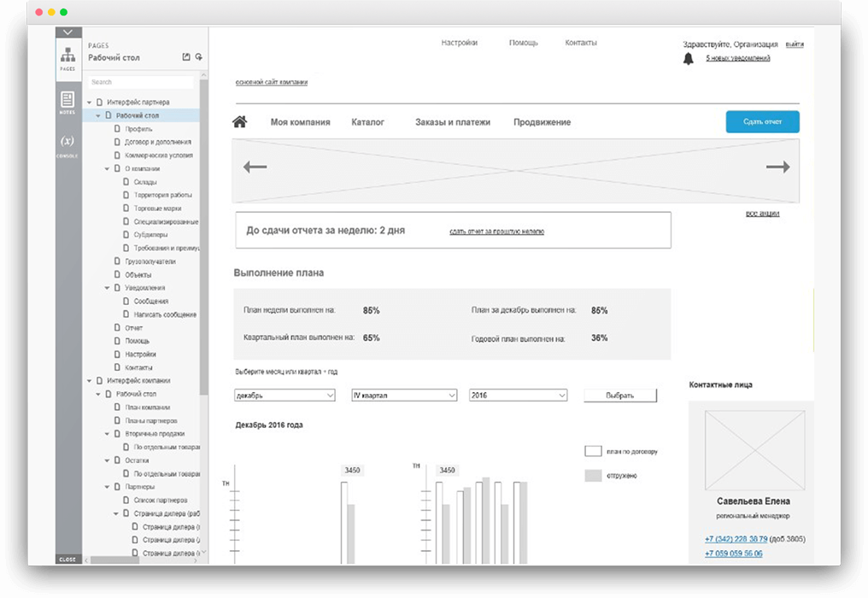868x598 pixels.
Task: Click the left arrow on banner carousel
Action: [255, 167]
